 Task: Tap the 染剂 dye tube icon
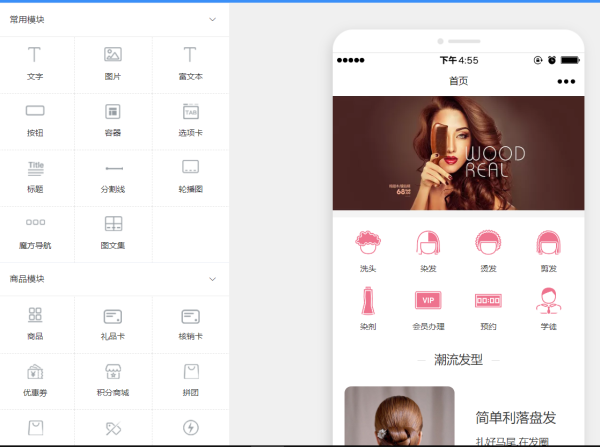(x=368, y=300)
